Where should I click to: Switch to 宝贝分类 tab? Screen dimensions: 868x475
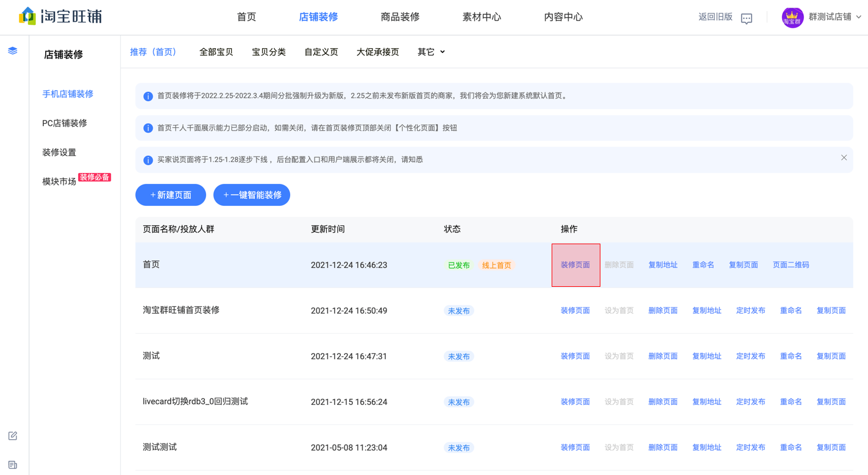pos(269,52)
